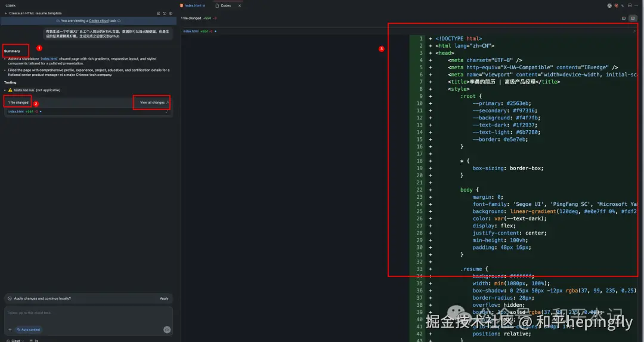Click code line '--primary: #2563eb;'
The width and height of the screenshot is (644, 342).
501,103
